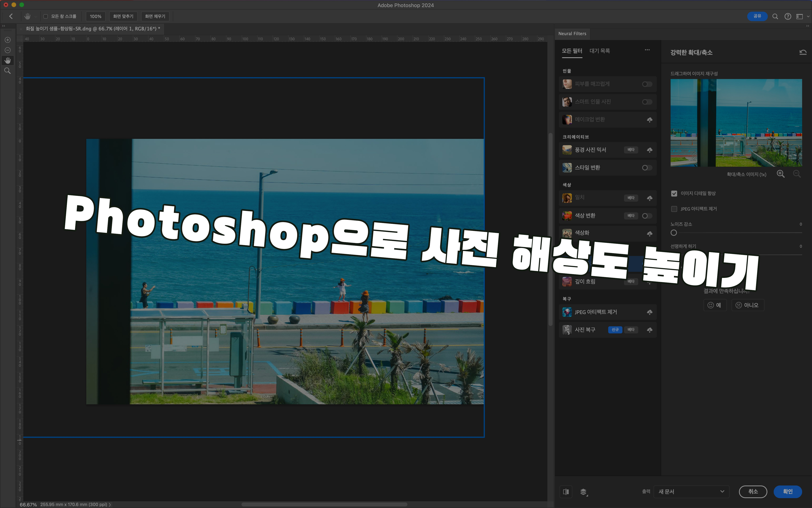Click the layer preview stack icon
812x508 pixels.
[584, 492]
